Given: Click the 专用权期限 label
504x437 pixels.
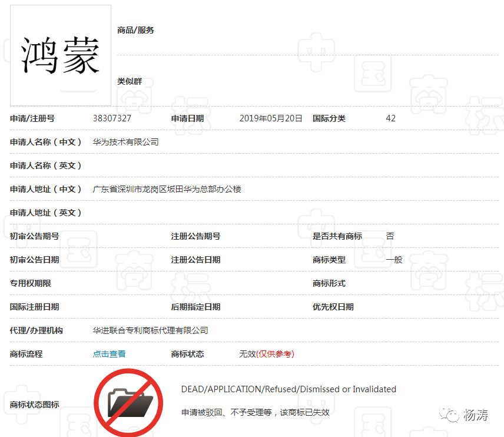Looking at the screenshot, I should 30,283.
